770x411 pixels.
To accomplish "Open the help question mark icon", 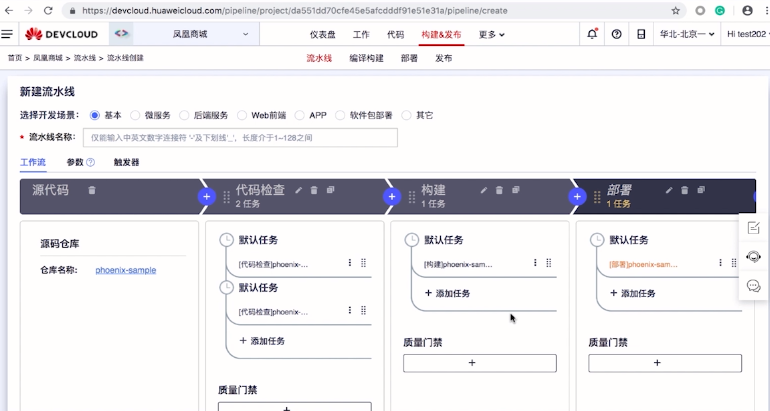I will pos(616,34).
